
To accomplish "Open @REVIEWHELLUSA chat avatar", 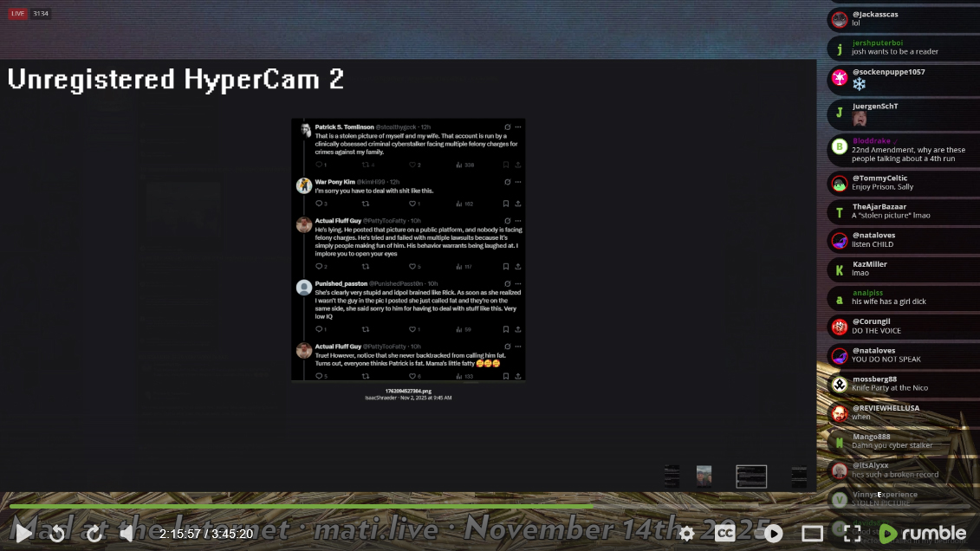I will pos(840,413).
